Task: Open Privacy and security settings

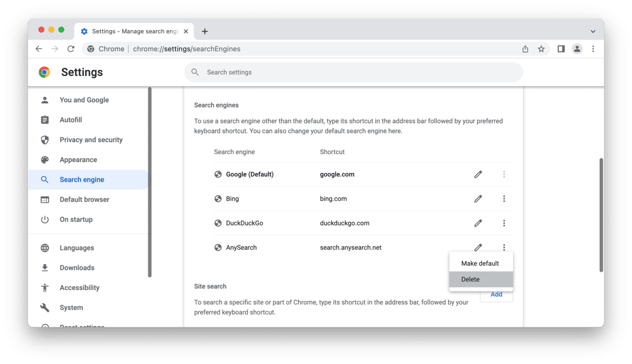Action: click(x=91, y=140)
